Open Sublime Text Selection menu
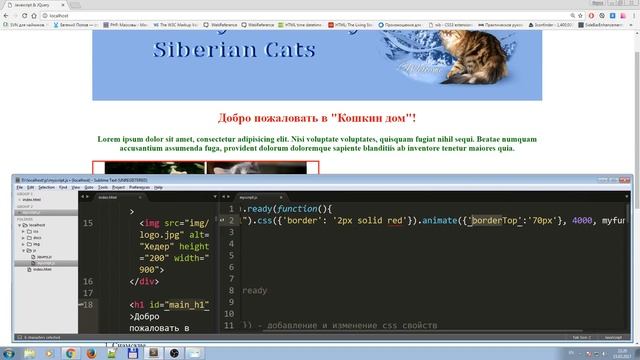Image resolution: width=640 pixels, height=360 pixels. 46,187
